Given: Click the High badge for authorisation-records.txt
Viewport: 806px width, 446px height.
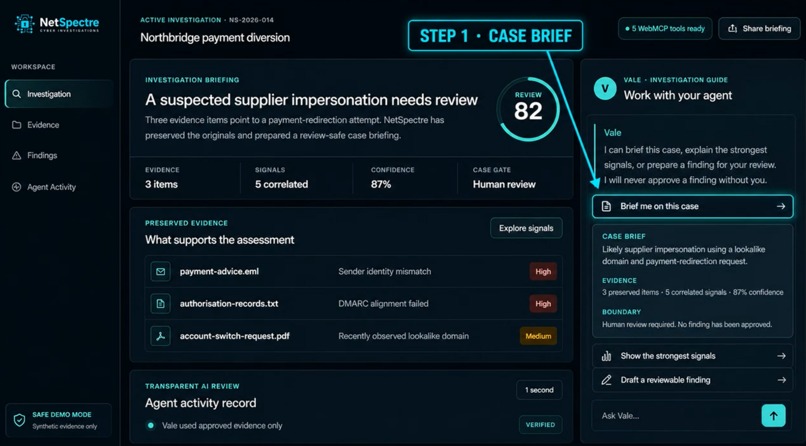Looking at the screenshot, I should click(x=543, y=304).
